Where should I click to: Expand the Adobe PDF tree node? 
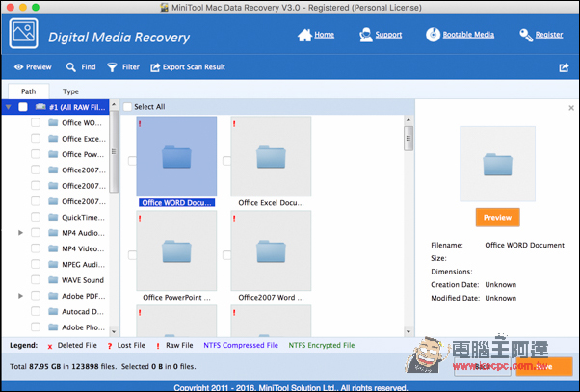[x=21, y=296]
